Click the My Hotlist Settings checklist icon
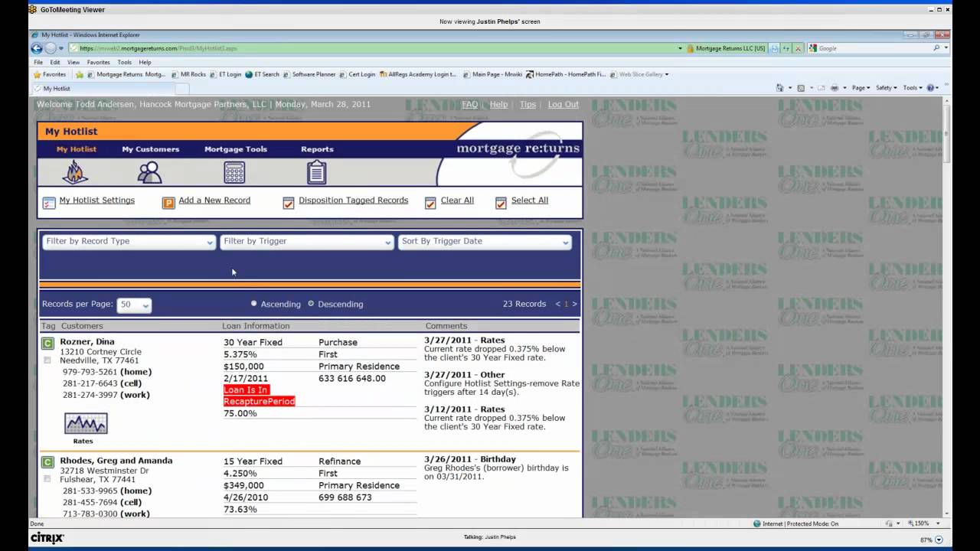 point(49,203)
